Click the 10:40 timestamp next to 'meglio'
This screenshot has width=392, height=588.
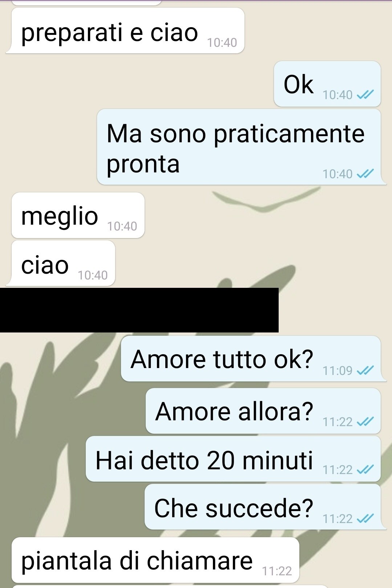pos(122,226)
